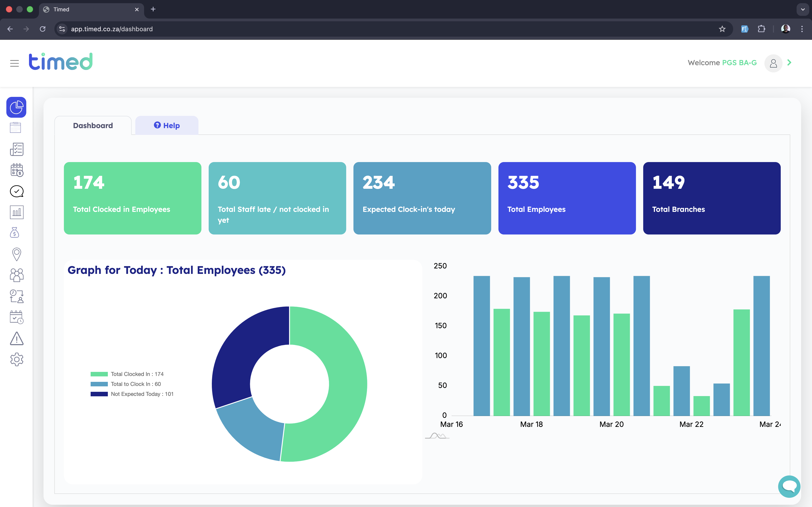Open the money bag sidebar icon
This screenshot has height=507, width=812.
click(x=15, y=233)
